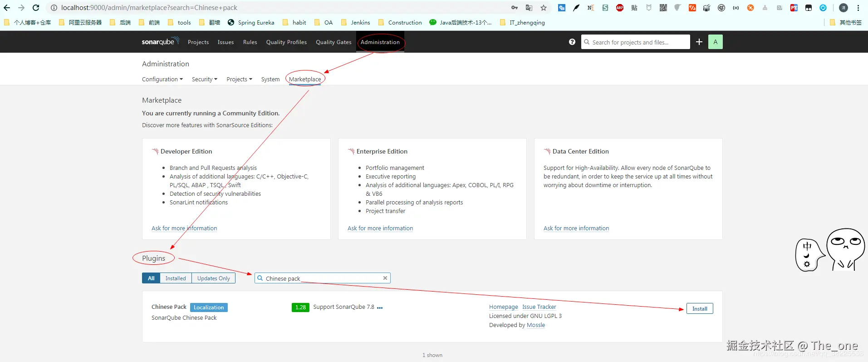868x362 pixels.
Task: Click the translate page icon
Action: (529, 8)
